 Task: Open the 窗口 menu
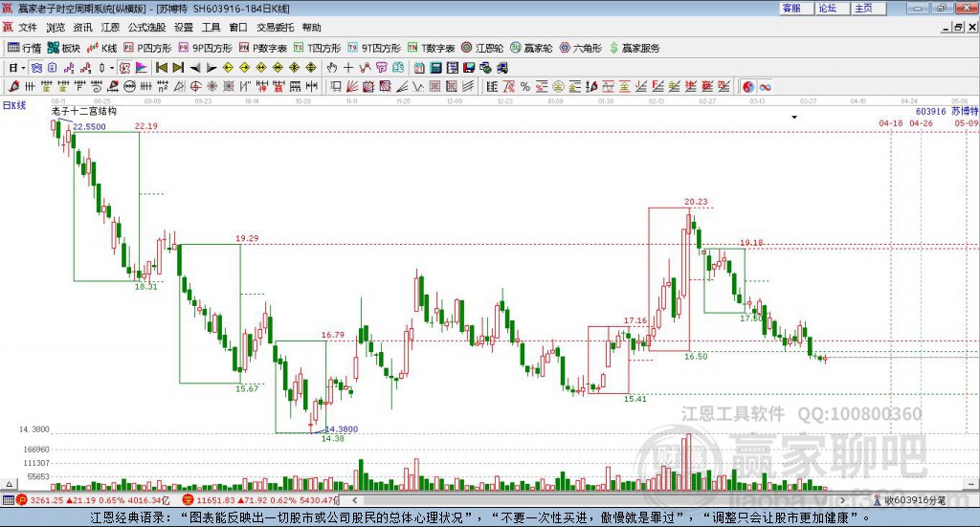point(238,28)
